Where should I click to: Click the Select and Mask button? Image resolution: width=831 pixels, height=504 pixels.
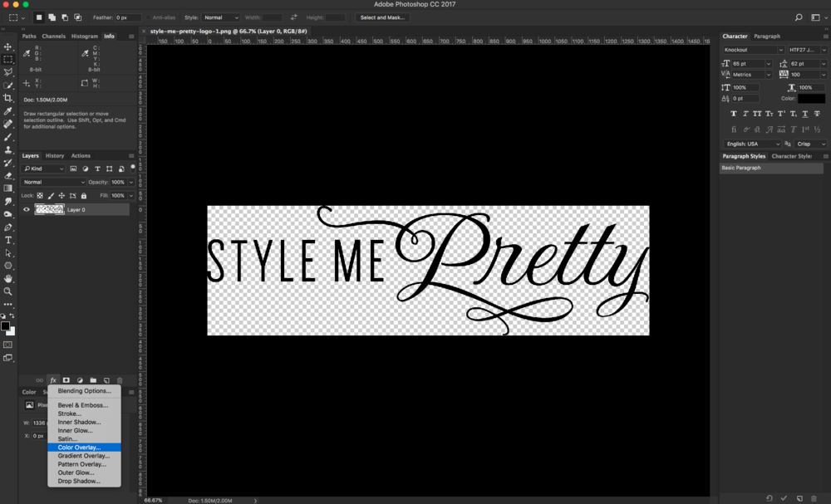(381, 17)
